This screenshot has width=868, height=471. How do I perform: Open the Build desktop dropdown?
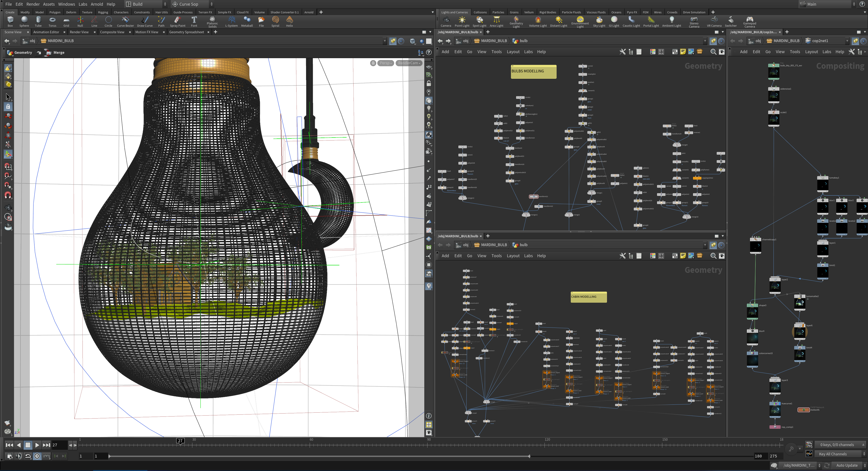(x=146, y=4)
